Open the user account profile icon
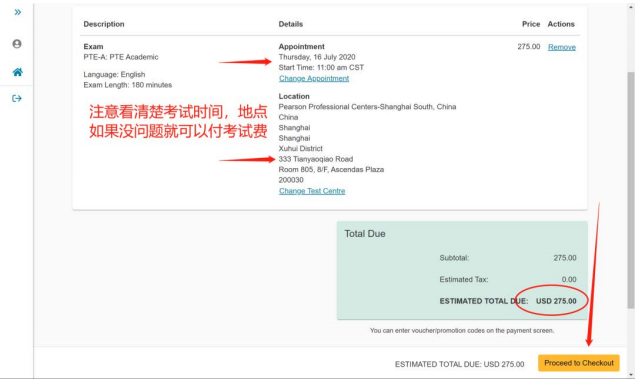The image size is (639, 384). pos(17,44)
